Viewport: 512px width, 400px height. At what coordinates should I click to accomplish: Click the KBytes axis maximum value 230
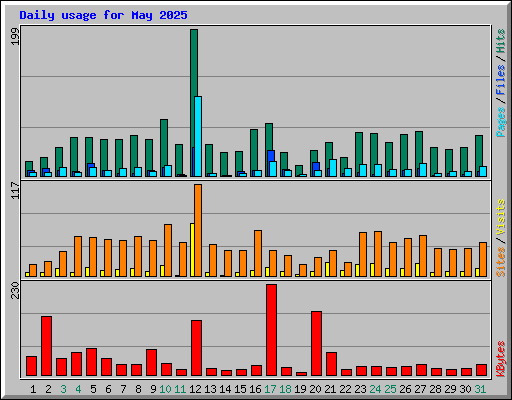[15, 290]
